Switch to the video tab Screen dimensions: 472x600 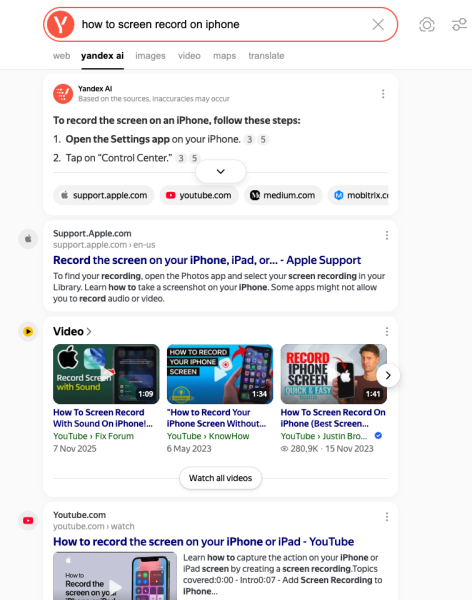tap(189, 56)
